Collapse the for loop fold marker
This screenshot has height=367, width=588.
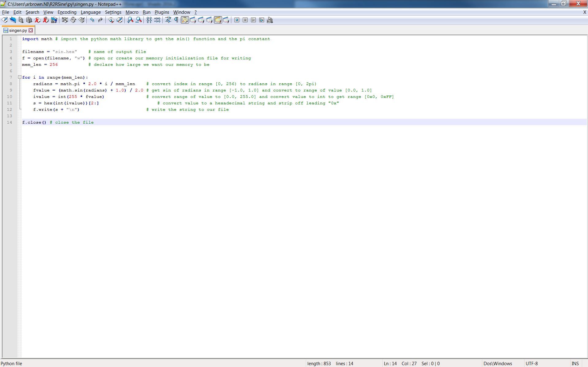(x=20, y=77)
